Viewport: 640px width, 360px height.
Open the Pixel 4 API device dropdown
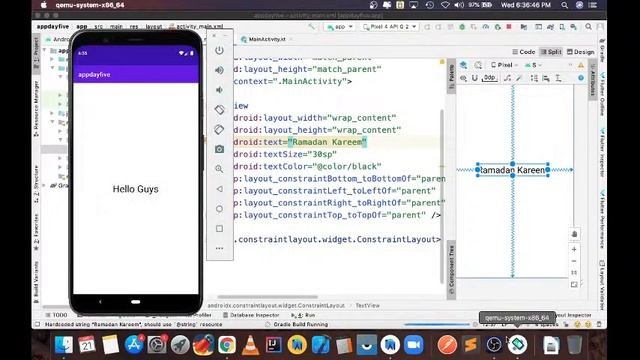390,27
